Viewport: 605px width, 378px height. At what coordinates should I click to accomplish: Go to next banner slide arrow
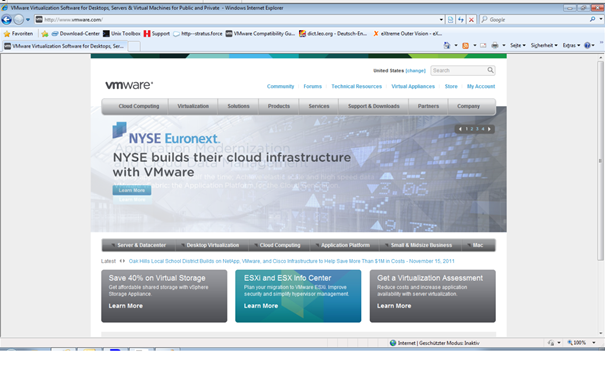(489, 129)
